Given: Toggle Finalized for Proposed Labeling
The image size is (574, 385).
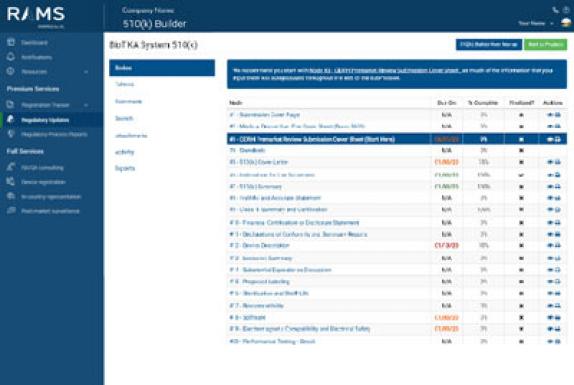Looking at the screenshot, I should 521,281.
